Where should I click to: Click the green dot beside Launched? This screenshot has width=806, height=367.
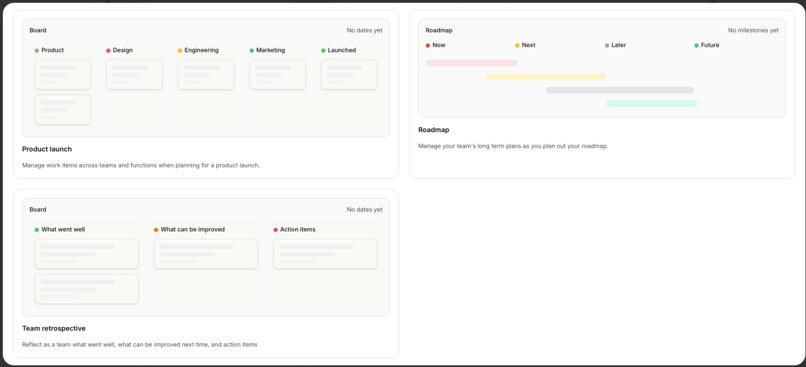click(323, 50)
